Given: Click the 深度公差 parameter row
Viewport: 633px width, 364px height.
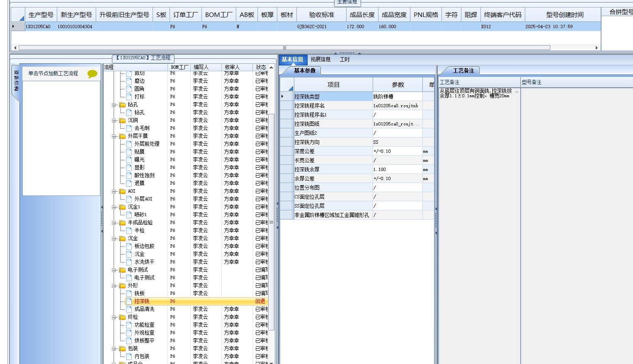Looking at the screenshot, I should click(357, 152).
